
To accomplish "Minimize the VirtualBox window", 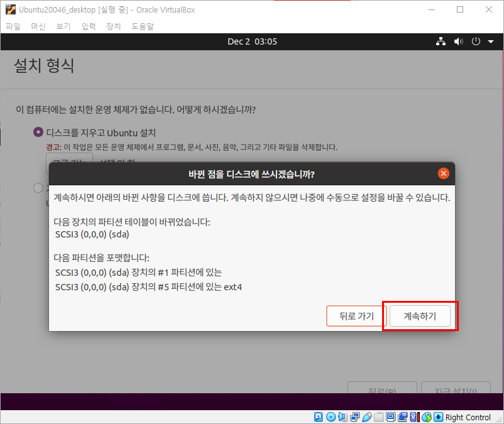I will coord(432,9).
